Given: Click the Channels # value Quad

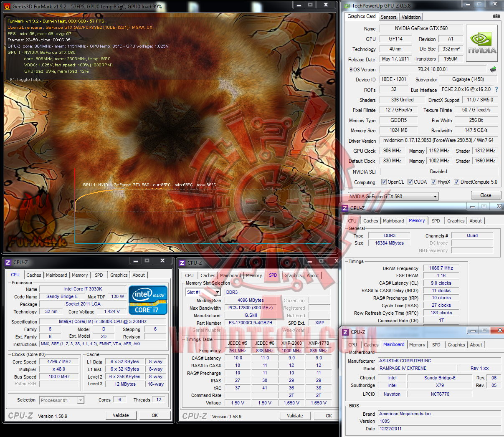Looking at the screenshot, I should [x=472, y=235].
